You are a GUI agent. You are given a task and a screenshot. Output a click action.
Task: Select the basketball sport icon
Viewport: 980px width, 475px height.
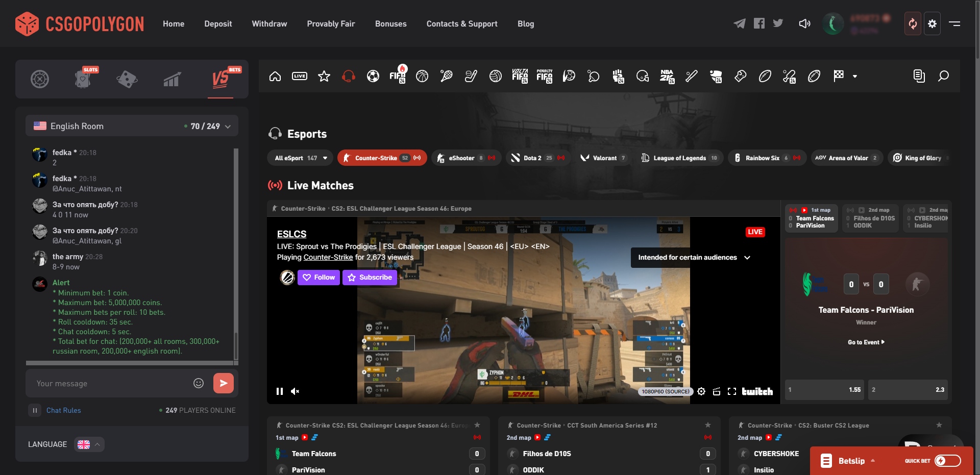[422, 77]
